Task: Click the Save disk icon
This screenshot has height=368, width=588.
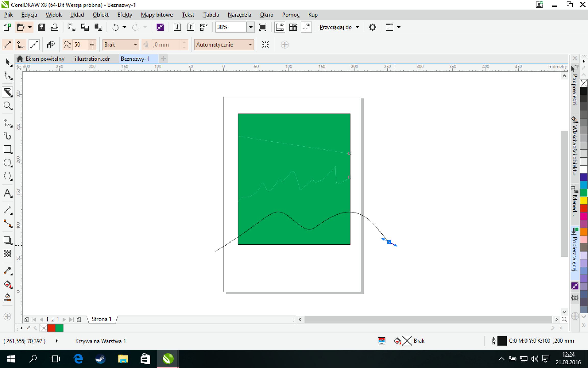Action: [41, 27]
